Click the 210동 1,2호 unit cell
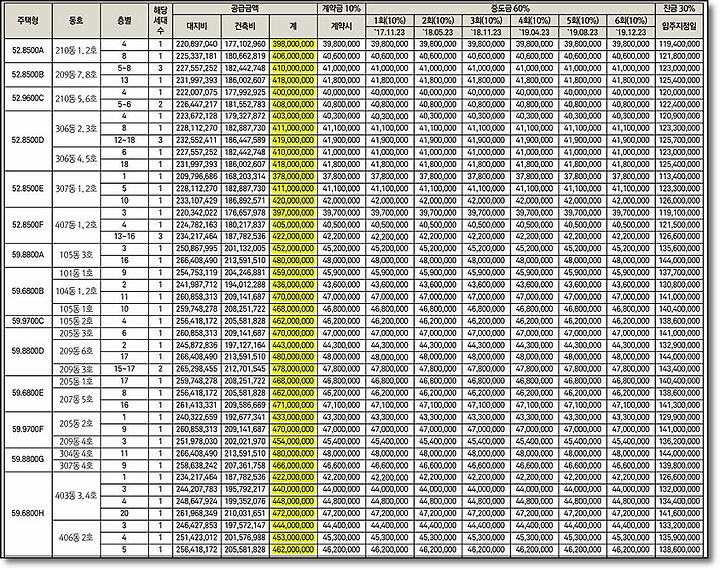 click(76, 51)
